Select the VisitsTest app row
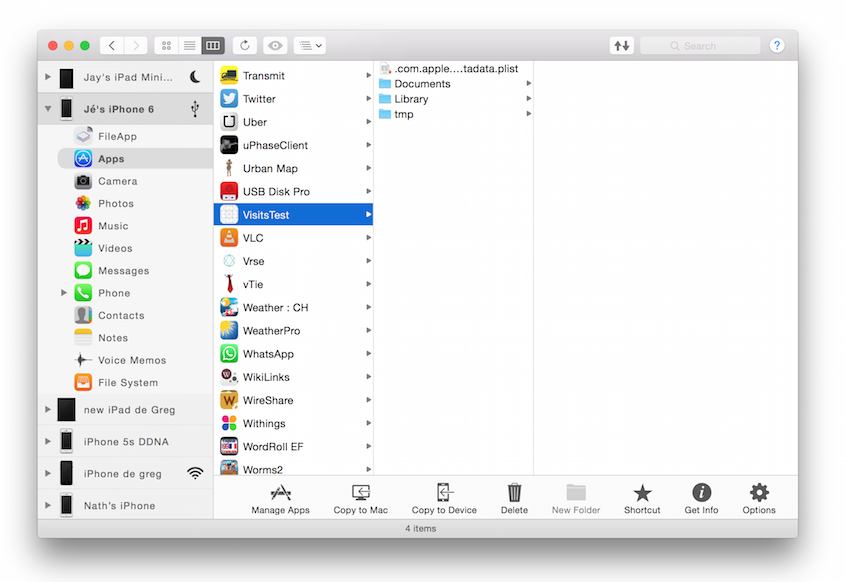 coord(294,215)
